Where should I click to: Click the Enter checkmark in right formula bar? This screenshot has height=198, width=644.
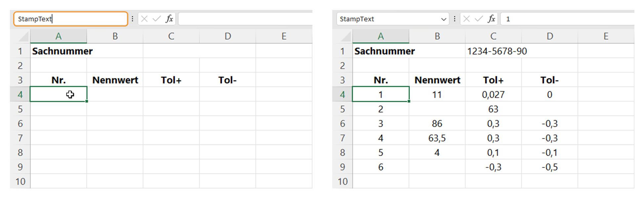click(x=479, y=19)
